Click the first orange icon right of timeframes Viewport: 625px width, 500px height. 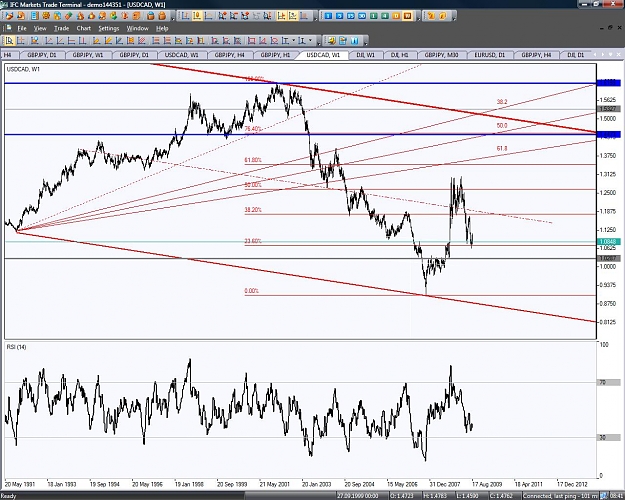(431, 16)
